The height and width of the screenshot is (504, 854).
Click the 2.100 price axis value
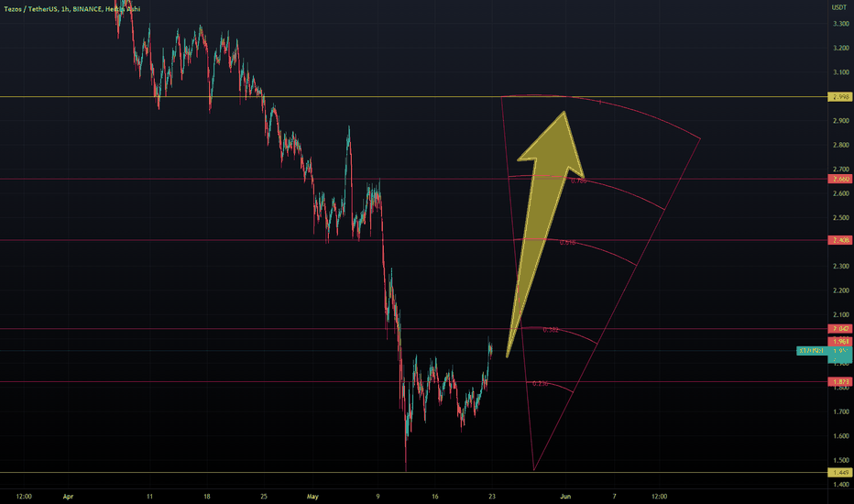pyautogui.click(x=841, y=315)
